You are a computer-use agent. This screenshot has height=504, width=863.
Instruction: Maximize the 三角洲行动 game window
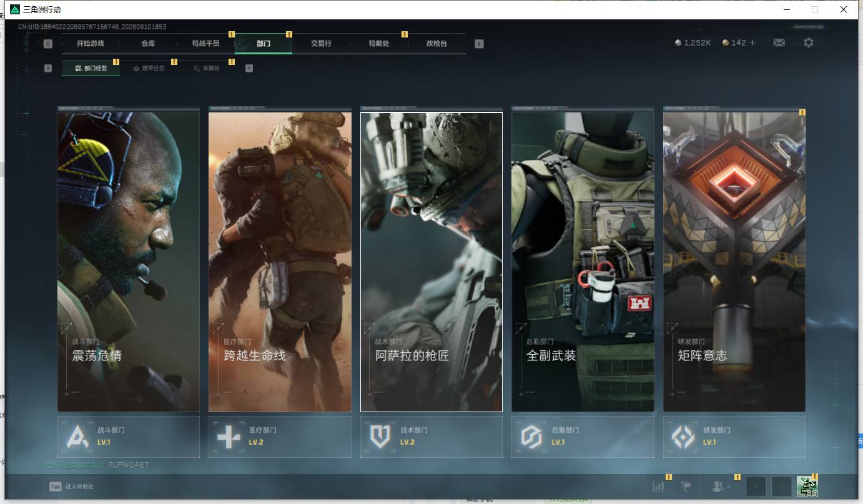815,9
